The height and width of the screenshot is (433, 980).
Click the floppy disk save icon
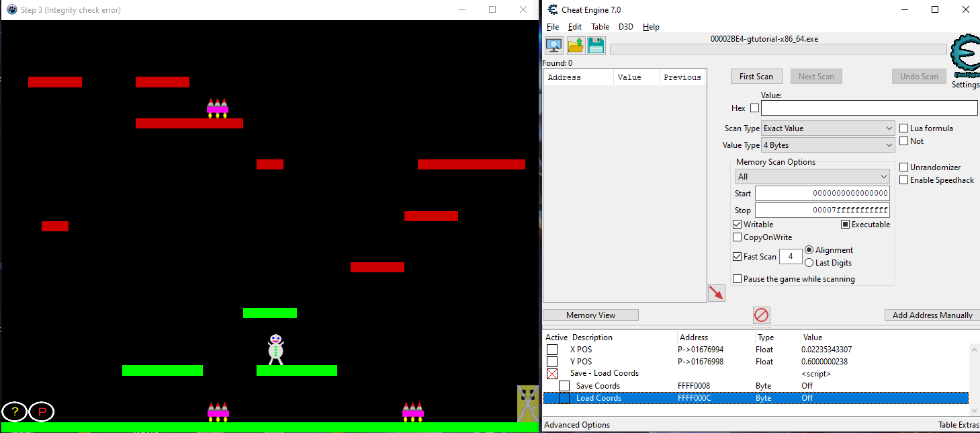coord(596,46)
